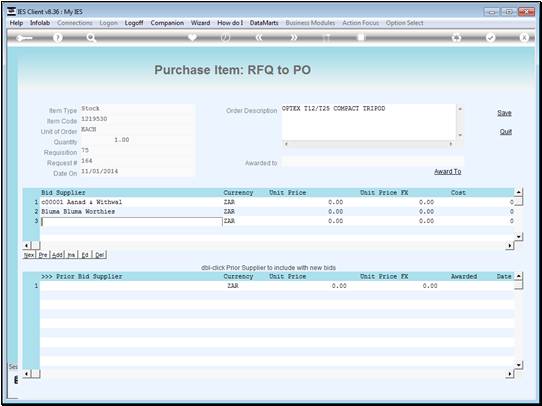The width and height of the screenshot is (542, 406).
Task: Click the key icon in the toolbar
Action: (24, 38)
